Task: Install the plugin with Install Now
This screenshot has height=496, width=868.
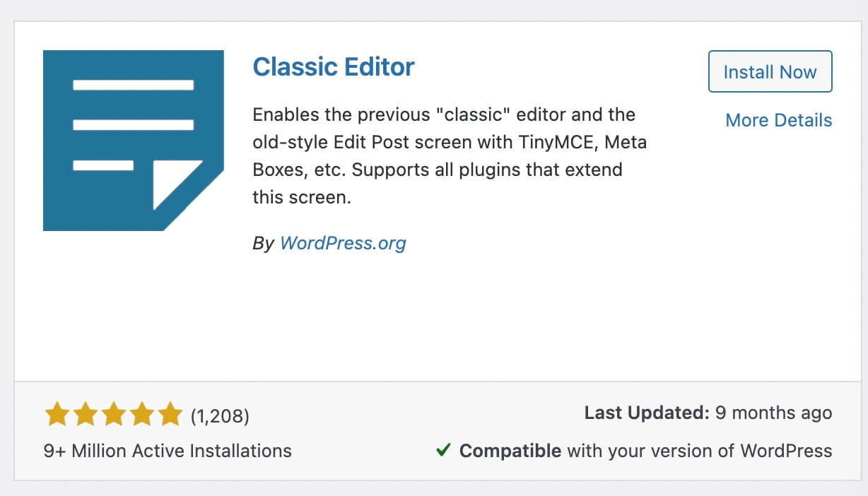Action: (770, 71)
